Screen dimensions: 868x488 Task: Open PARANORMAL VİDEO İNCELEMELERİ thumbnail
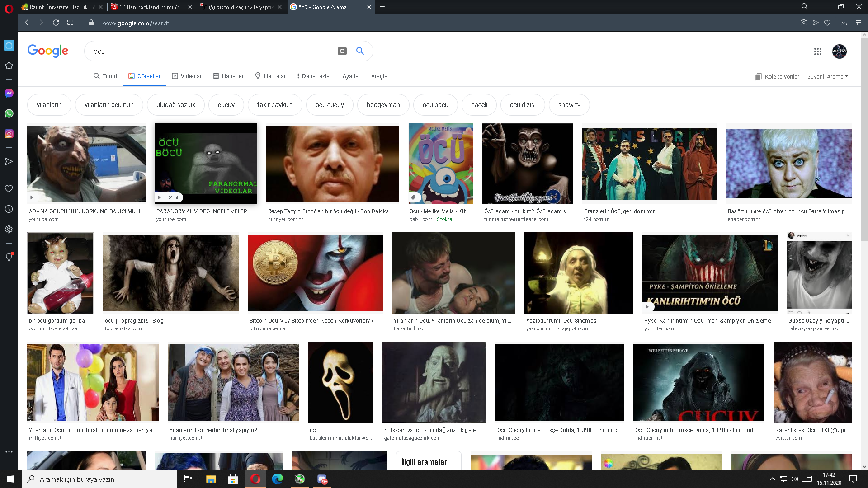[x=206, y=164]
